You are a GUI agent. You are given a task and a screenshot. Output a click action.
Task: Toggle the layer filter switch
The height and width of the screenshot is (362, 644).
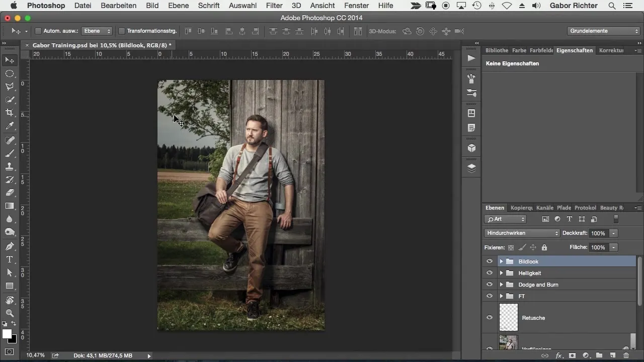[616, 219]
